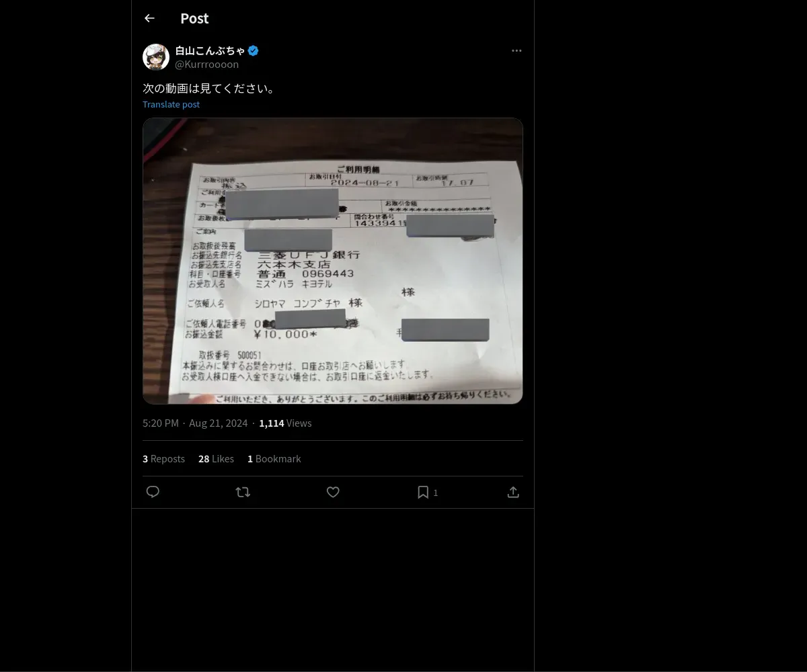Repost using the retweet arrows icon
807x672 pixels.
pos(243,492)
